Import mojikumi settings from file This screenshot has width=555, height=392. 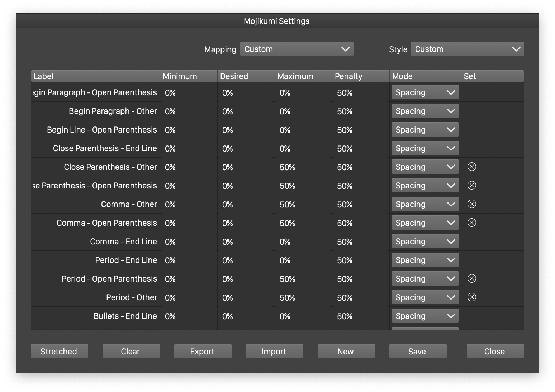point(274,351)
